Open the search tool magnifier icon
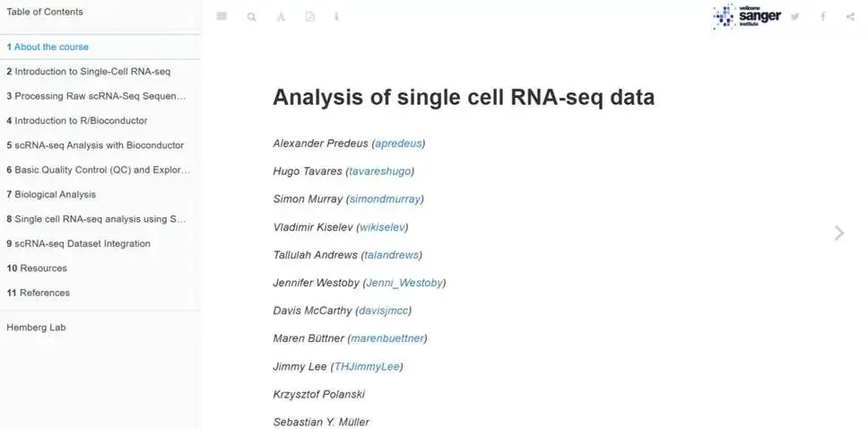Image resolution: width=868 pixels, height=429 pixels. click(251, 16)
